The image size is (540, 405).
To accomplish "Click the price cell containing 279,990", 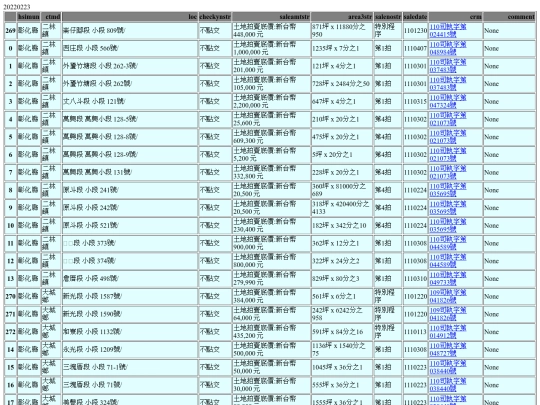I will pos(271,279).
